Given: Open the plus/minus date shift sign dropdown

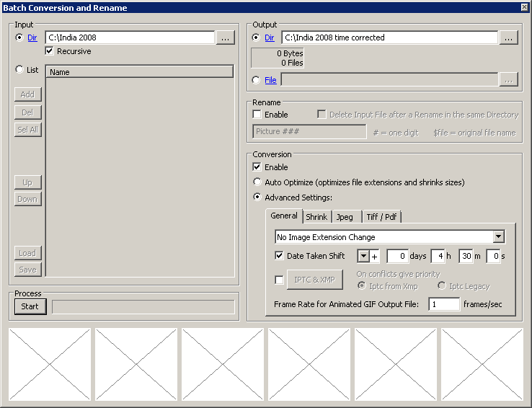Looking at the screenshot, I should pyautogui.click(x=363, y=257).
